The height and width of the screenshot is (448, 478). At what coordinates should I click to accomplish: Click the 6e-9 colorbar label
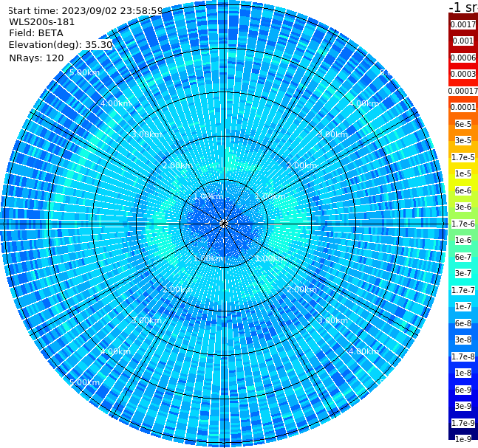pos(463,390)
